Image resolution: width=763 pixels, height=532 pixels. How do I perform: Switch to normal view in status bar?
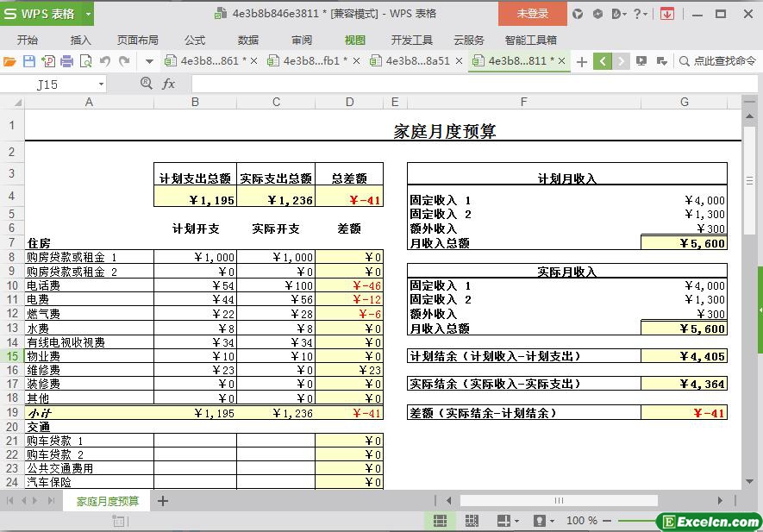click(x=440, y=521)
